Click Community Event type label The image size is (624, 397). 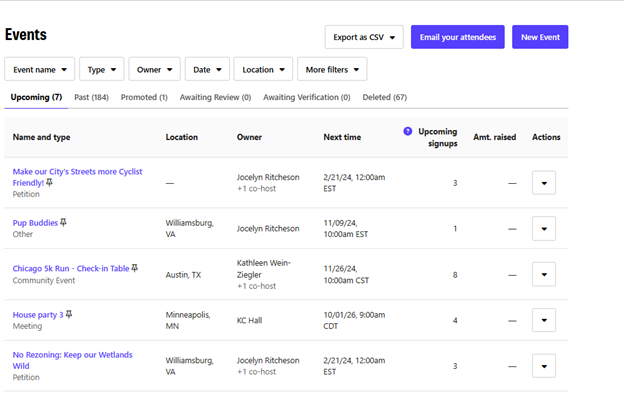tap(44, 280)
